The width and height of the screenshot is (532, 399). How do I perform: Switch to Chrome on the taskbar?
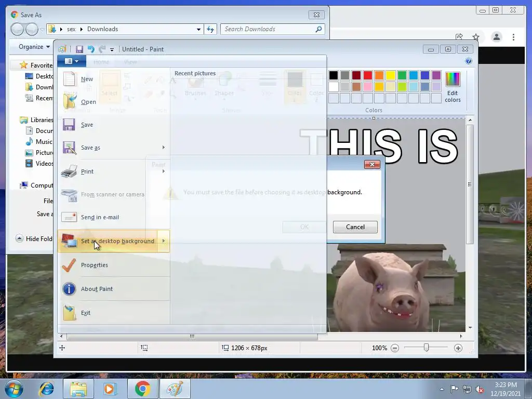coord(142,389)
